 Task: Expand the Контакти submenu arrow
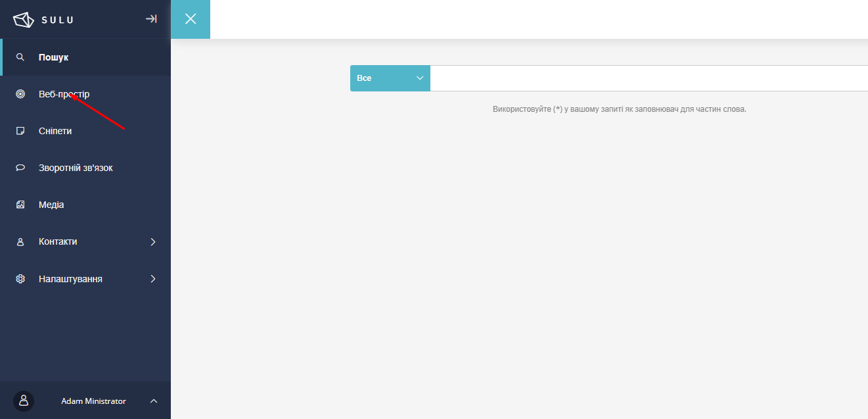(x=153, y=242)
